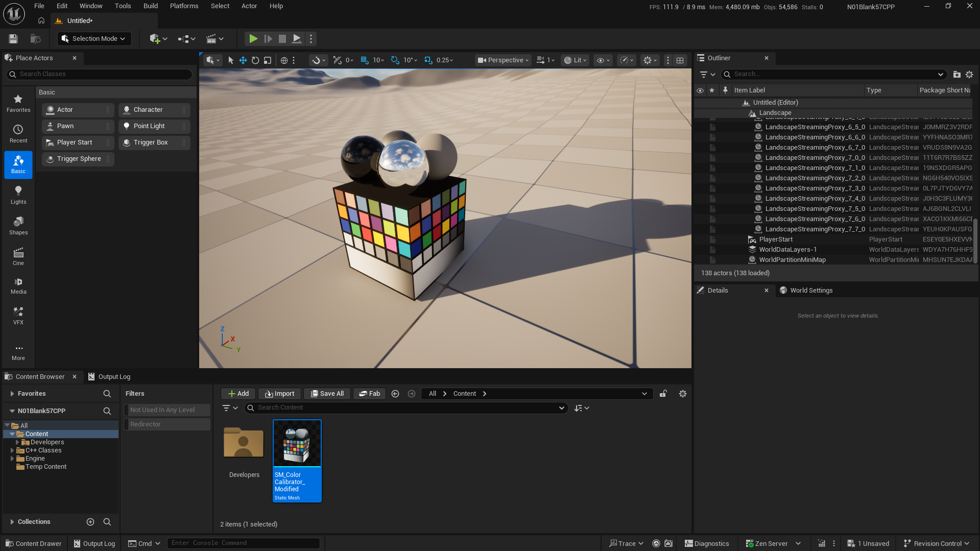This screenshot has height=551, width=980.
Task: Open the File menu
Action: pyautogui.click(x=39, y=6)
